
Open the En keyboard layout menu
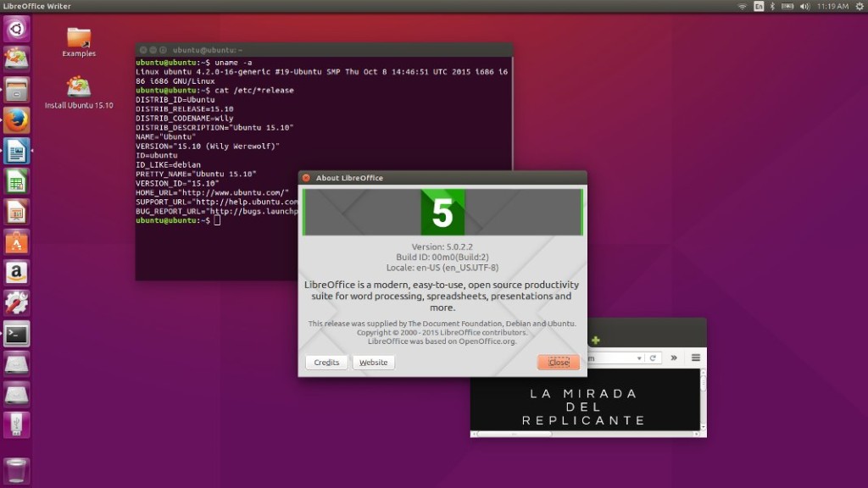click(x=757, y=8)
